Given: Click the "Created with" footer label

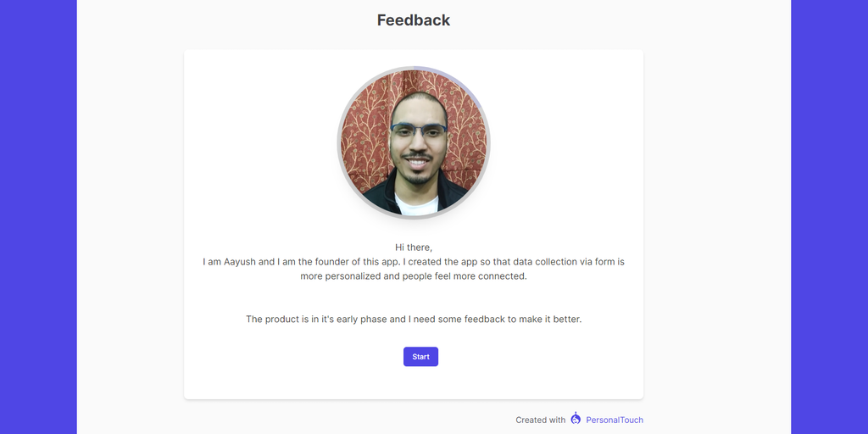Looking at the screenshot, I should tap(540, 420).
